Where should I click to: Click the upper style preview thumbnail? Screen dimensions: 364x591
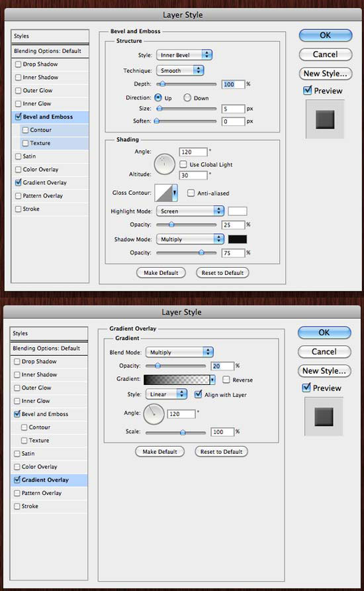(325, 119)
